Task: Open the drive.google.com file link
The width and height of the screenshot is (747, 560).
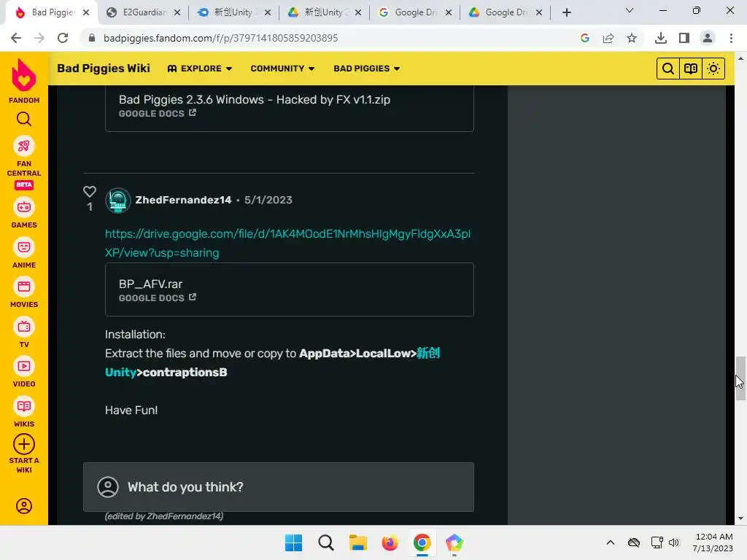Action: click(x=287, y=244)
